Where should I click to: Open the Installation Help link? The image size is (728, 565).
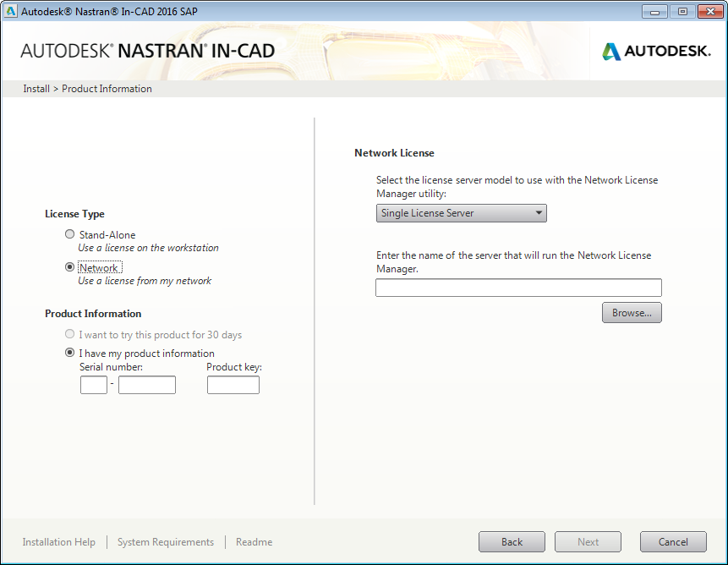pos(59,542)
